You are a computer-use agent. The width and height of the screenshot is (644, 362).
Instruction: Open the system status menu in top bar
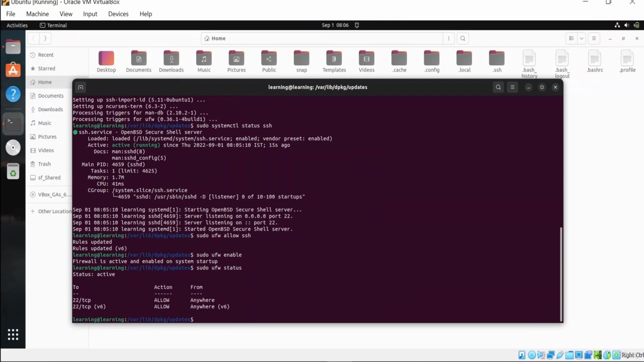click(626, 25)
